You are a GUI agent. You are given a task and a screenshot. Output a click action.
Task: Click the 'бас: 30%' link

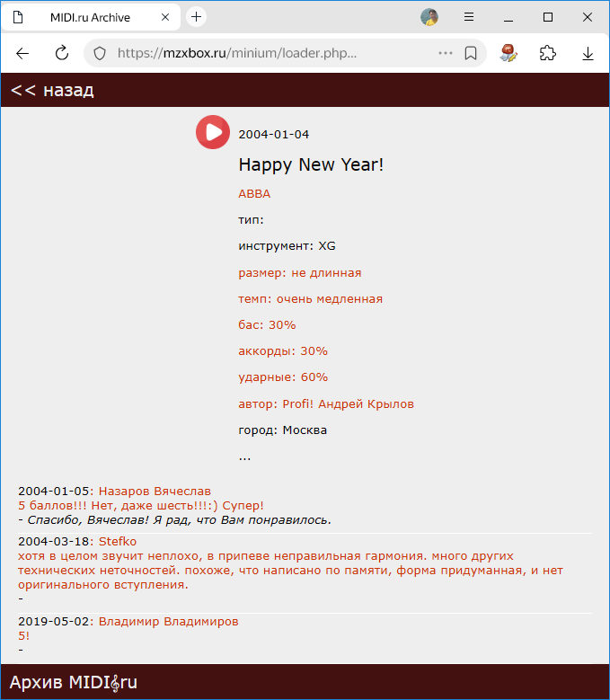pos(267,325)
